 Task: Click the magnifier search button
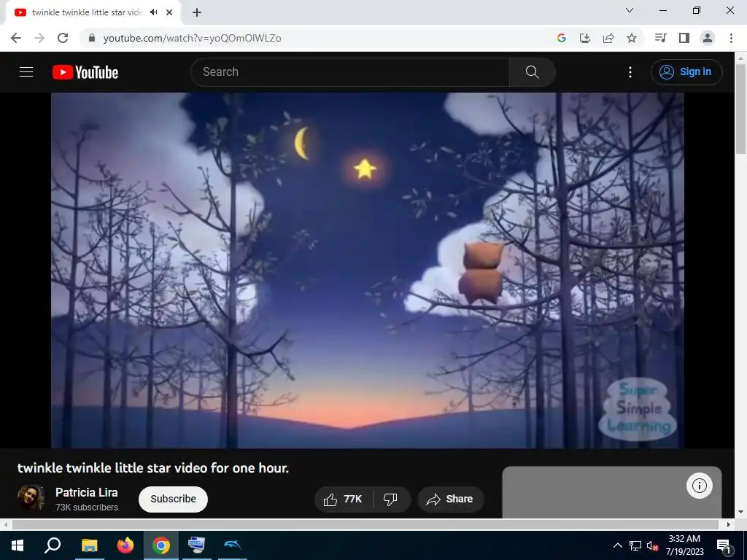(x=532, y=72)
